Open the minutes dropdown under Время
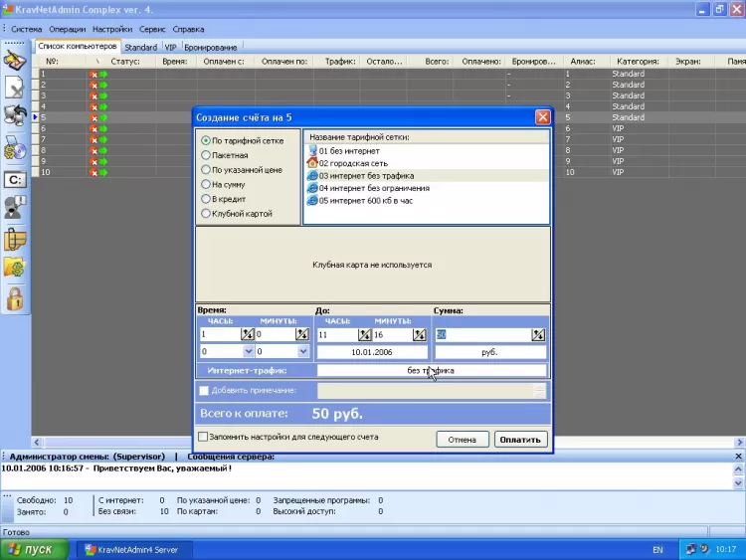This screenshot has height=560, width=746. (302, 351)
